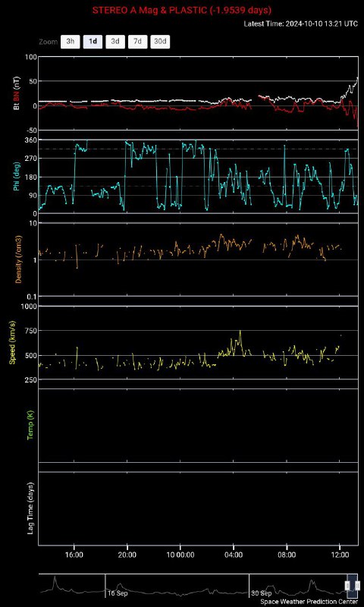Viewport: 364px width, 607px height.
Task: Grab the left navigator range handle
Action: pyautogui.click(x=348, y=585)
